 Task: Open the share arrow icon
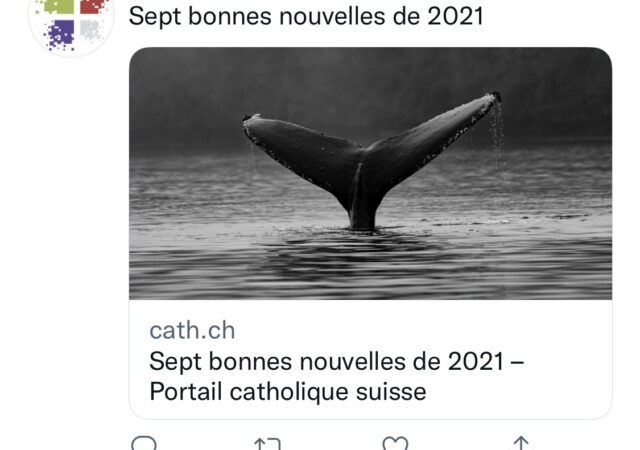click(520, 443)
